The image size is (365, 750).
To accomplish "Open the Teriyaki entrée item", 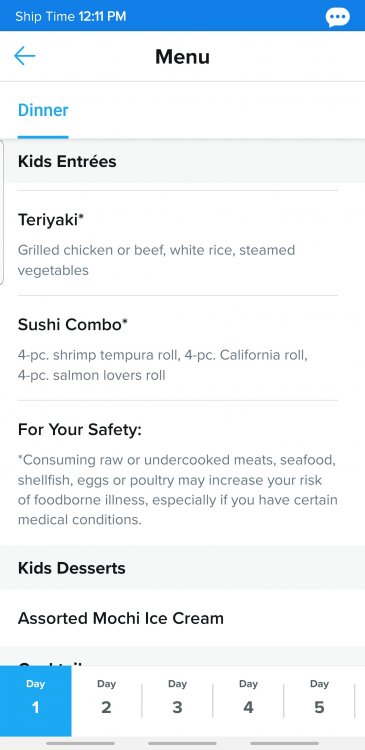I will click(x=178, y=243).
